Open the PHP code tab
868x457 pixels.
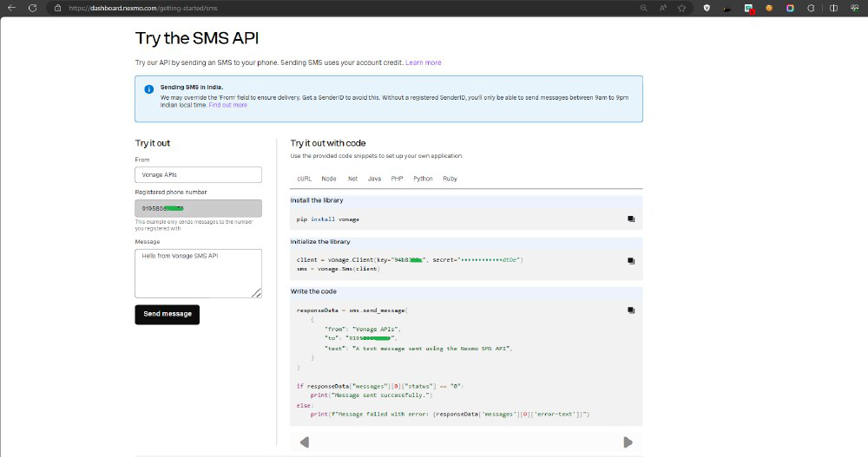coord(397,179)
